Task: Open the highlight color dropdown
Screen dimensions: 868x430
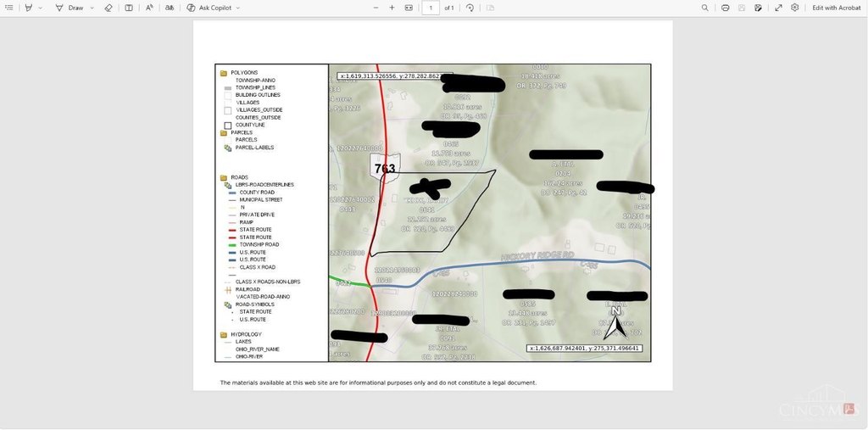Action: [41, 8]
